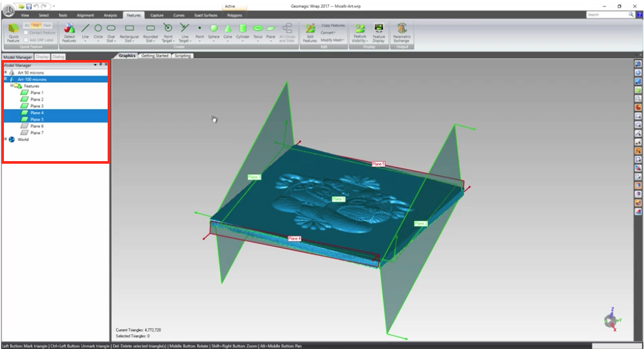
Task: Open Feature Display settings
Action: coord(378,33)
